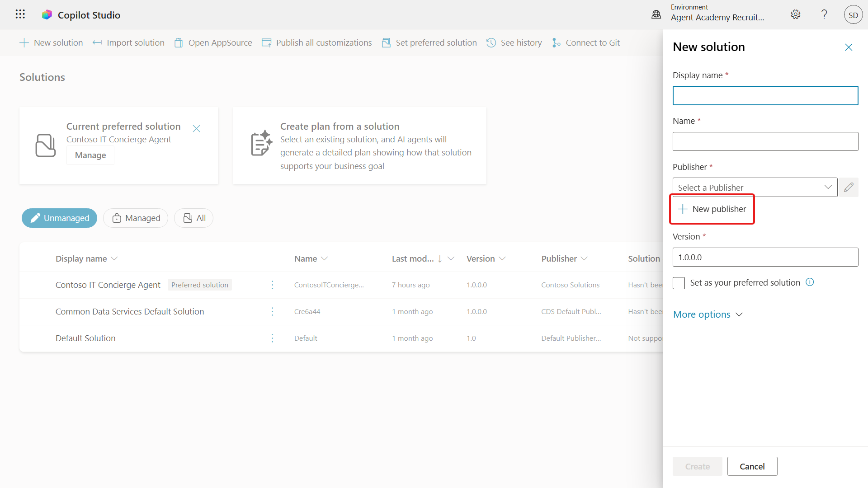Click the Copilot Studio logo icon
Screen dimensions: 868x488
click(x=47, y=15)
